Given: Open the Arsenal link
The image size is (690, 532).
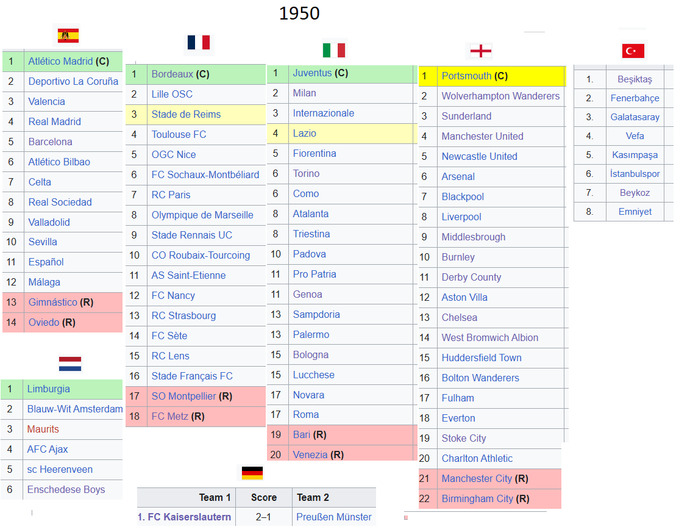Looking at the screenshot, I should [x=458, y=177].
